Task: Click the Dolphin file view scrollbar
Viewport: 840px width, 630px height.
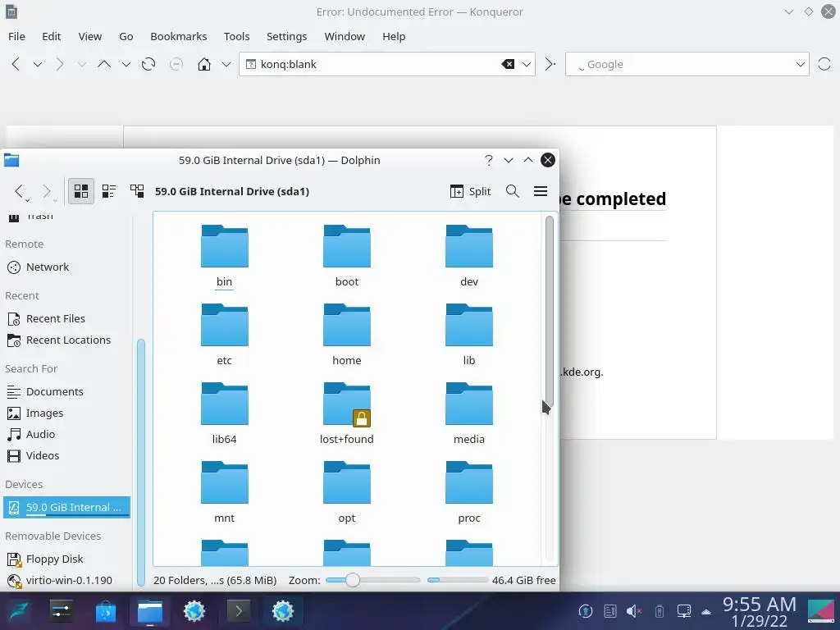Action: (549, 312)
